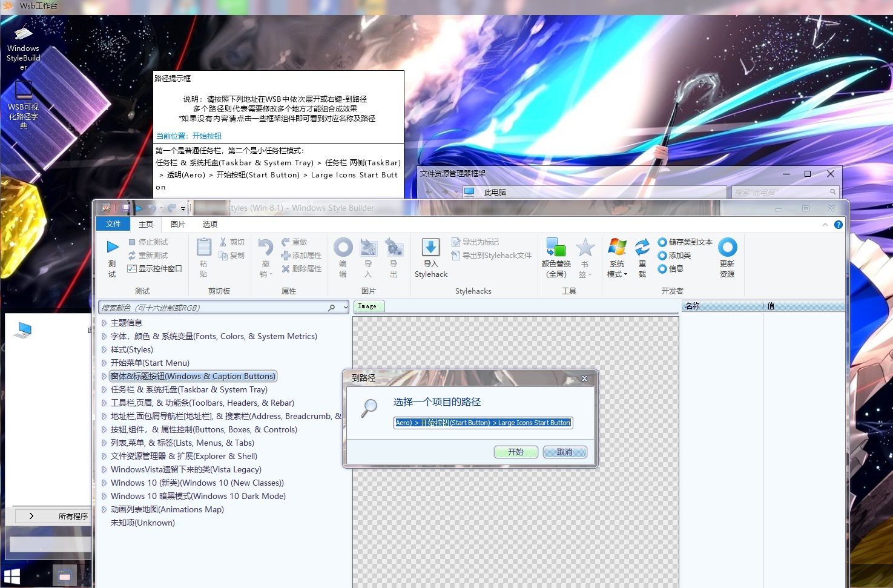
Task: Click the Windows Start logo on taskbar
Action: [x=12, y=576]
